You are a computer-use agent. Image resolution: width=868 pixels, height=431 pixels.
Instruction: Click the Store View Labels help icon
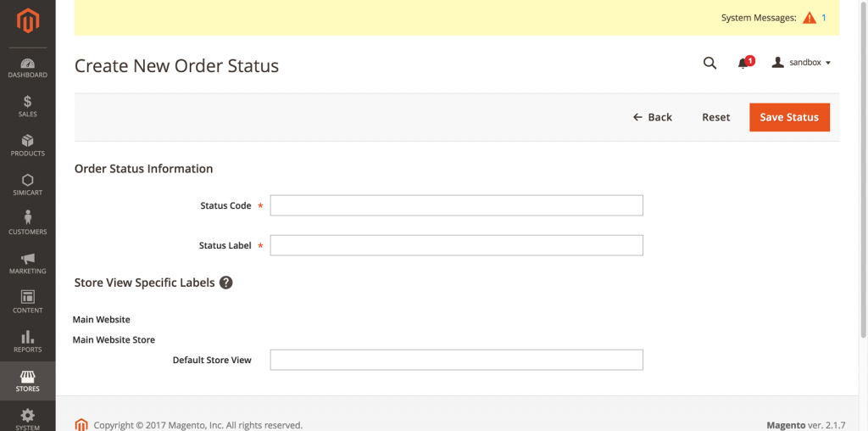(x=225, y=283)
